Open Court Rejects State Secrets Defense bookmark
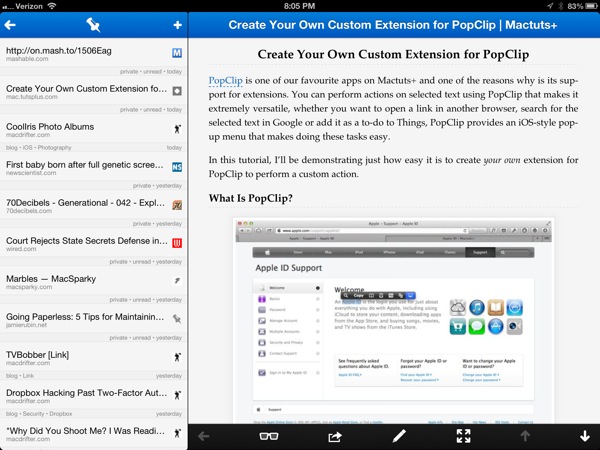Screen dimensions: 600x450 (94, 246)
